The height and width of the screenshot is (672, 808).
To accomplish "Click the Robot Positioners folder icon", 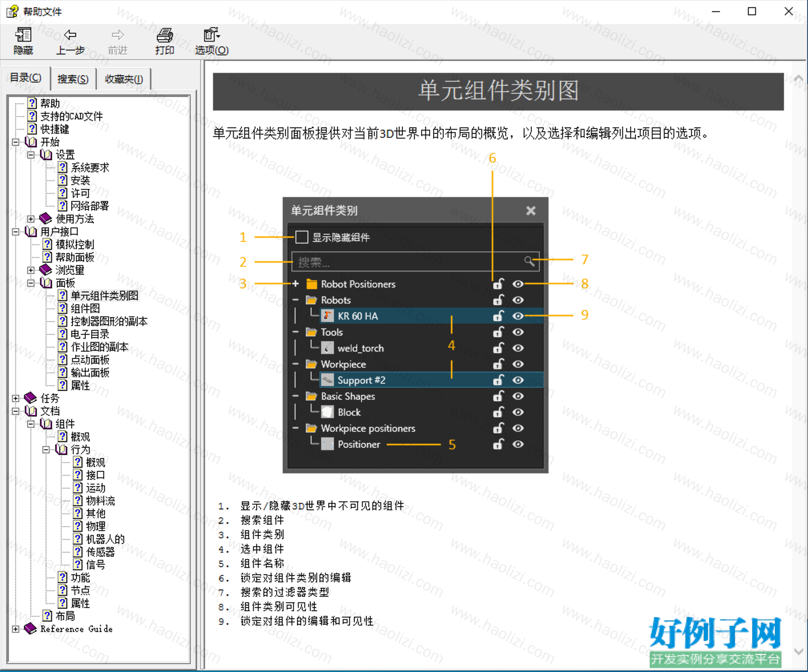I will 312,284.
